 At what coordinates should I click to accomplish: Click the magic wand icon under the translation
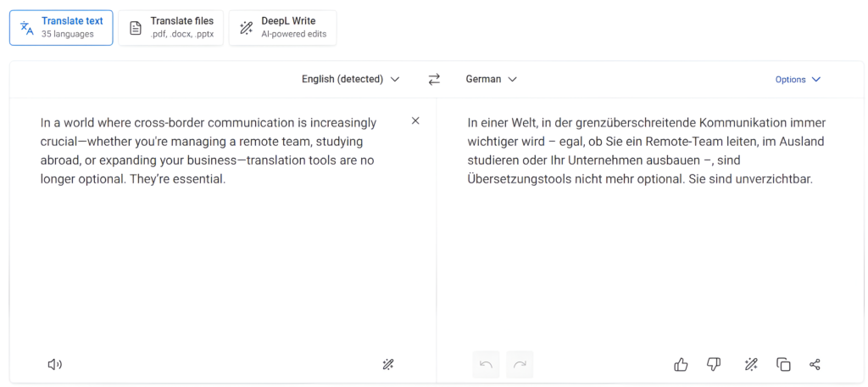click(x=750, y=364)
